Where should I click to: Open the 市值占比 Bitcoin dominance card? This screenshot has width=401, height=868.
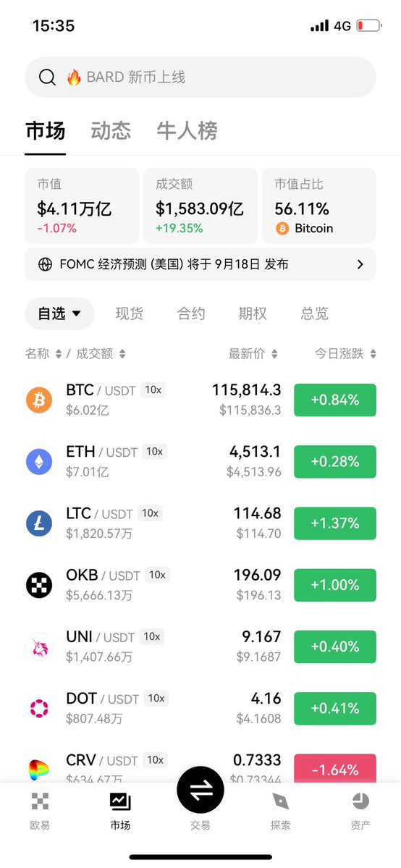coord(319,206)
